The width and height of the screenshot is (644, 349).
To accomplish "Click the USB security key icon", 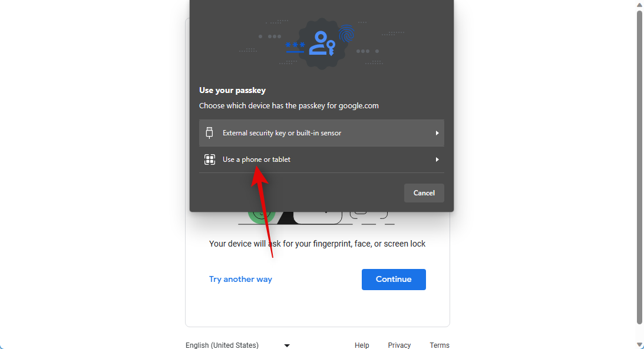I will point(210,133).
